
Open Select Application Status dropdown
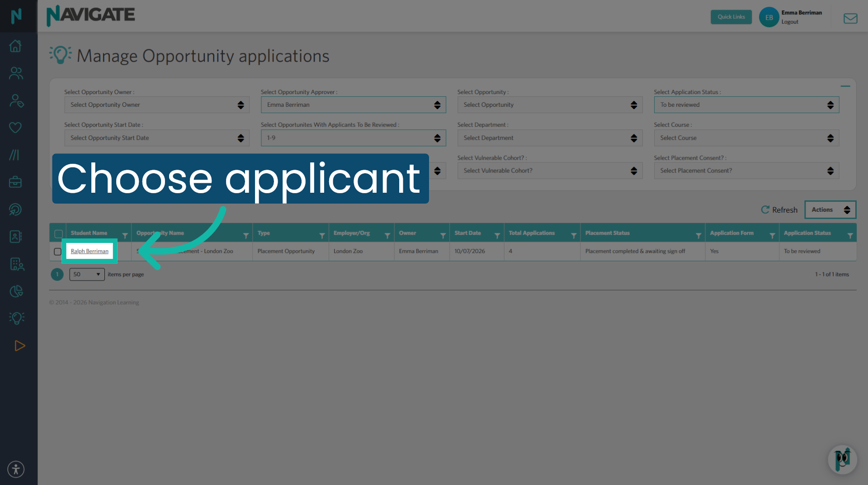(x=747, y=105)
